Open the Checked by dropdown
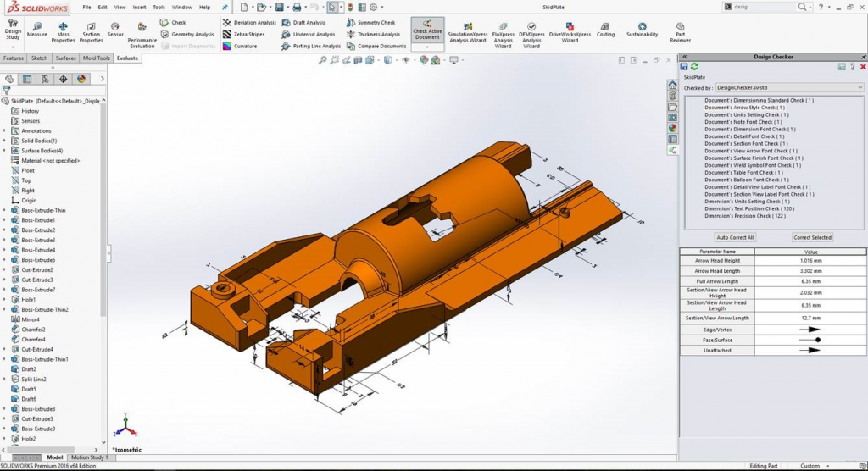The height and width of the screenshot is (471, 868). click(860, 87)
